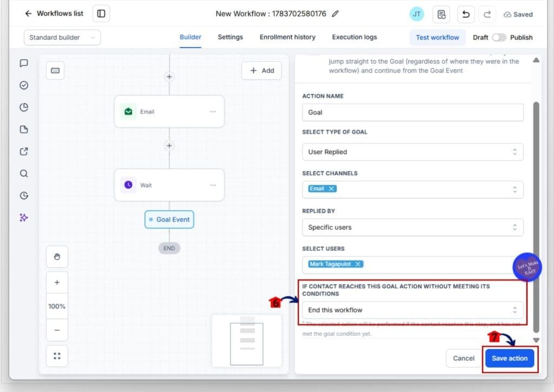Open keyboard shortcuts icon on canvas
Screen dimensions: 554x392
[55, 71]
